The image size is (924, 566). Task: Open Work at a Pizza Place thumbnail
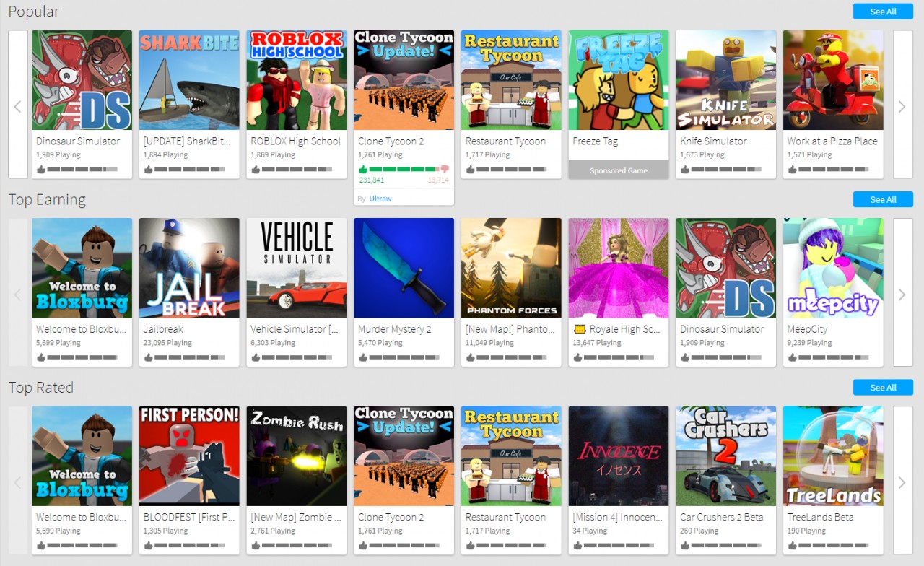(833, 80)
